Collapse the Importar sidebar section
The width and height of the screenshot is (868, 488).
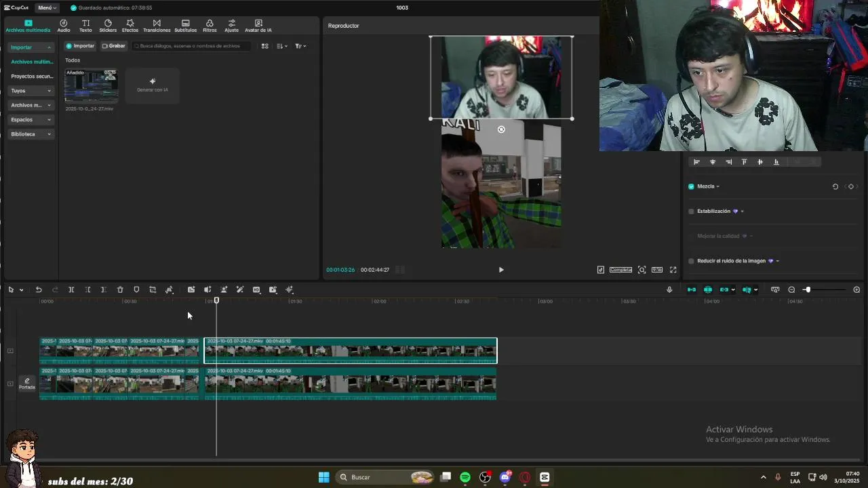click(31, 47)
